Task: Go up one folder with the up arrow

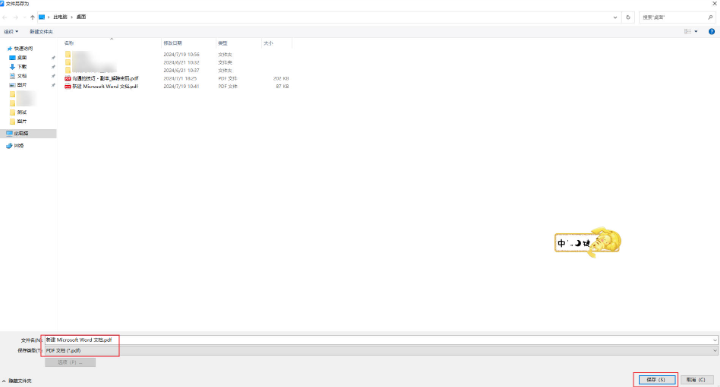Action: coord(32,17)
